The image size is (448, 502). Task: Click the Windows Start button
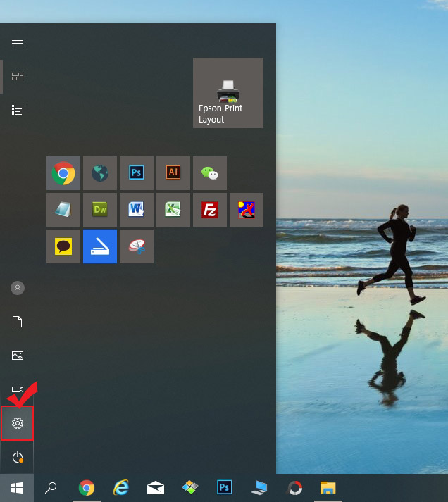[x=17, y=488]
